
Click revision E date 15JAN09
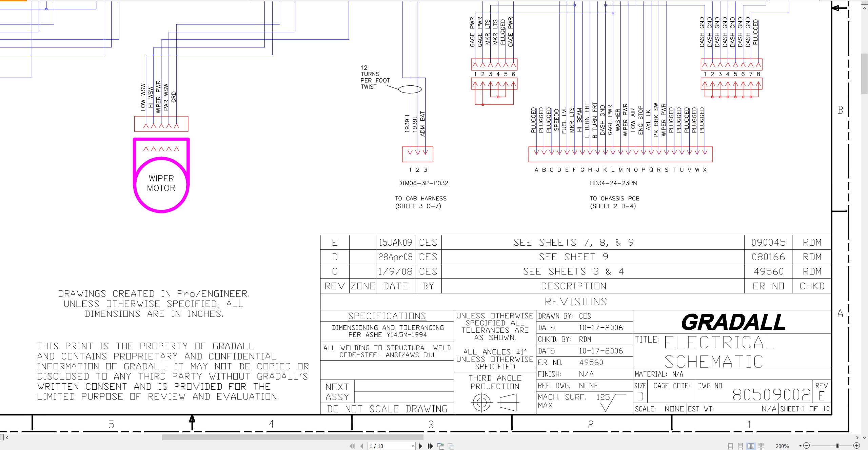coord(395,243)
